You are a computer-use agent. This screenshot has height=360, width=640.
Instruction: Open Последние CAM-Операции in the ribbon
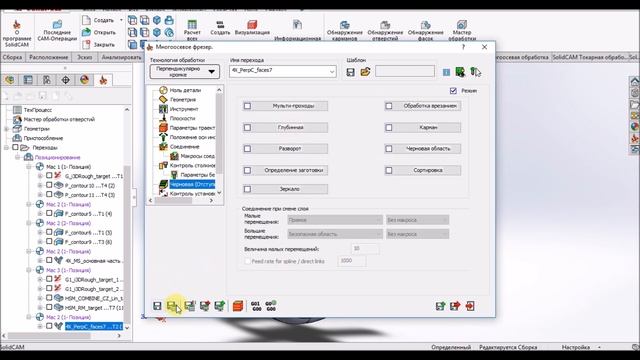pos(57,31)
